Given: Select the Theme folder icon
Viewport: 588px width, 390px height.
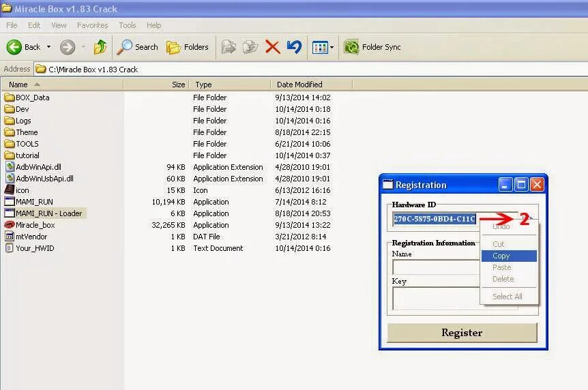Looking at the screenshot, I should tap(10, 132).
